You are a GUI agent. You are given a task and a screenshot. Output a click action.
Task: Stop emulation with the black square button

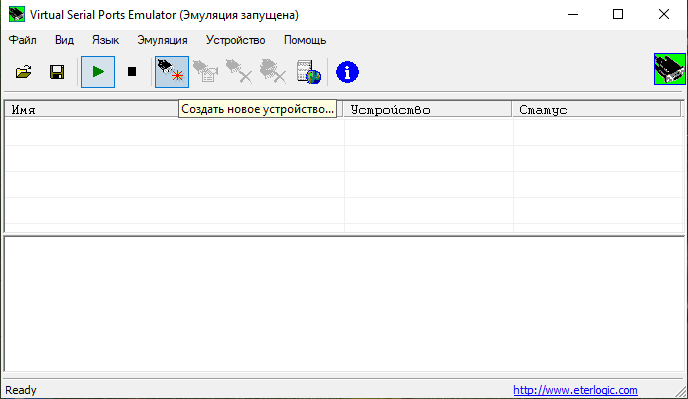tap(132, 72)
